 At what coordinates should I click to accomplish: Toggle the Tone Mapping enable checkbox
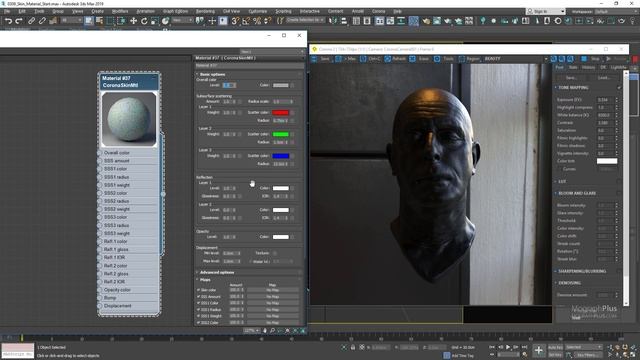point(620,88)
